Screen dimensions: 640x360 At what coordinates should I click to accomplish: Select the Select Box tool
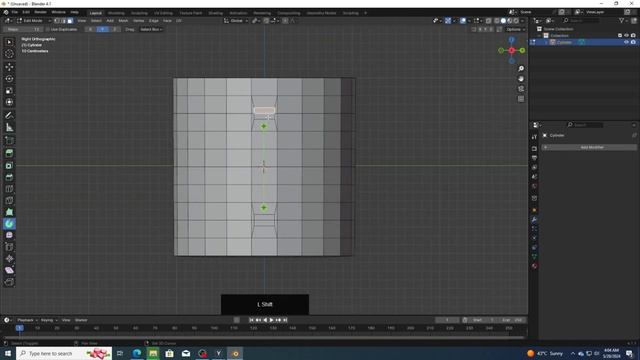[9, 42]
